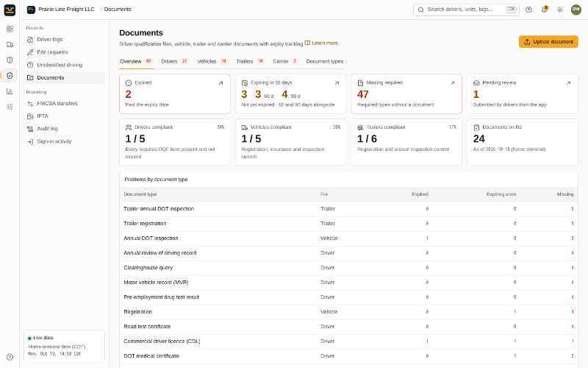This screenshot has width=588, height=368.
Task: Click the Documents breadcrumb in header
Action: point(118,10)
